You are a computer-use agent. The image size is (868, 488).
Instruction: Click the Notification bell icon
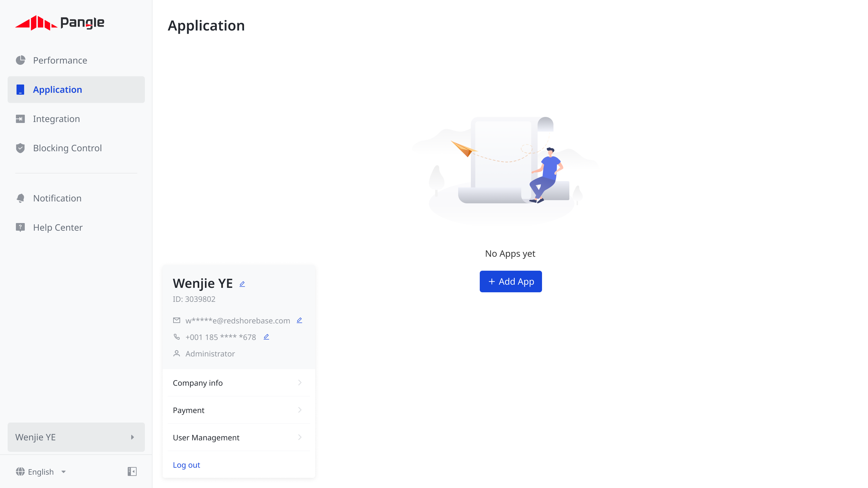tap(21, 198)
